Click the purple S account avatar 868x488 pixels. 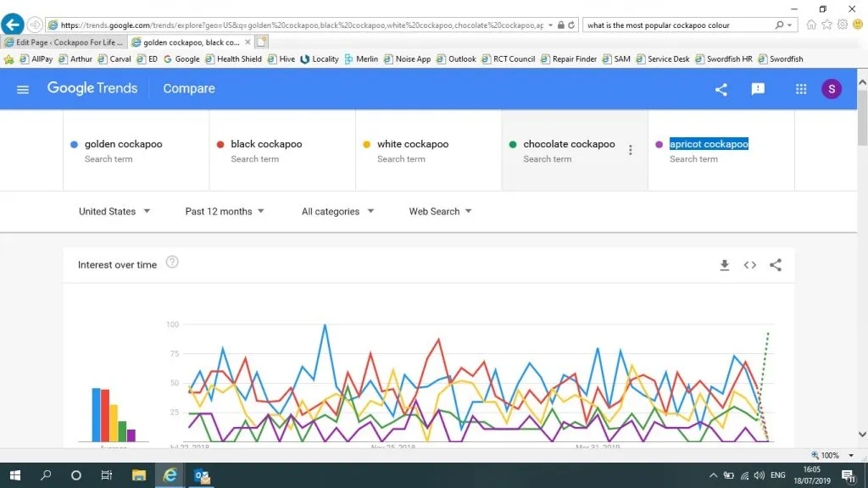click(x=832, y=89)
